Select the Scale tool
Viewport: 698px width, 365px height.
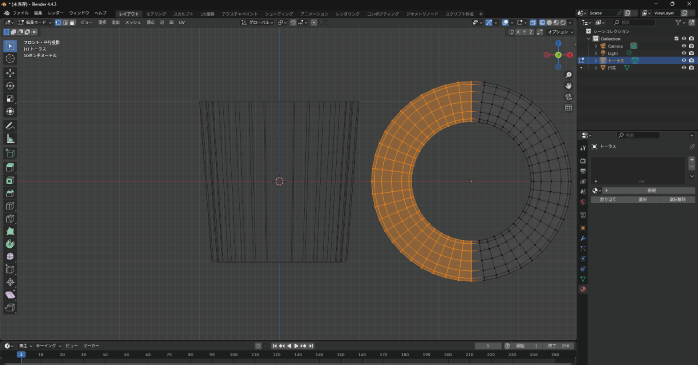coord(10,99)
